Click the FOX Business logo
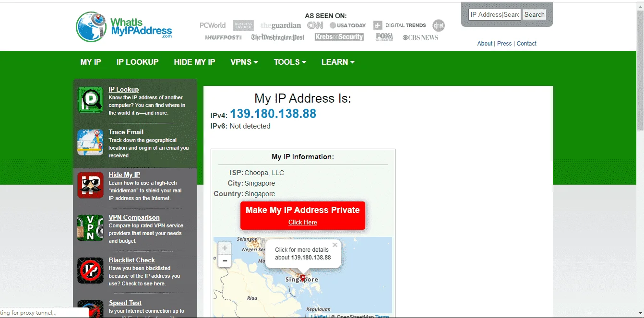Viewport: 644px width, 318px height. click(384, 37)
